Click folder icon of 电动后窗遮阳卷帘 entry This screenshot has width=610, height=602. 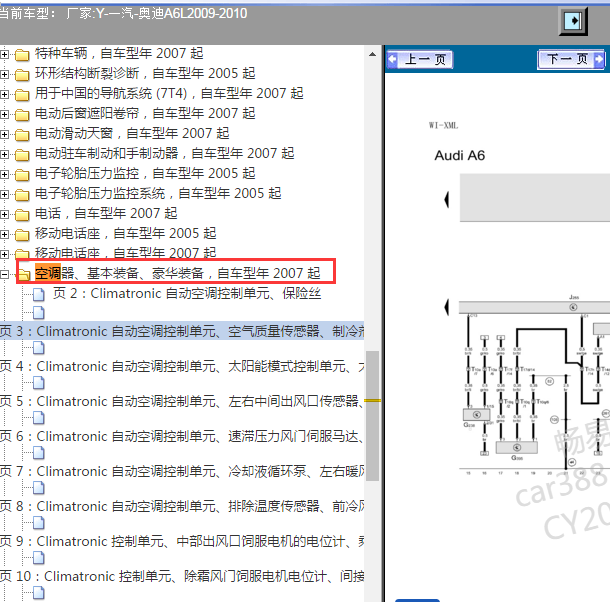tap(22, 114)
